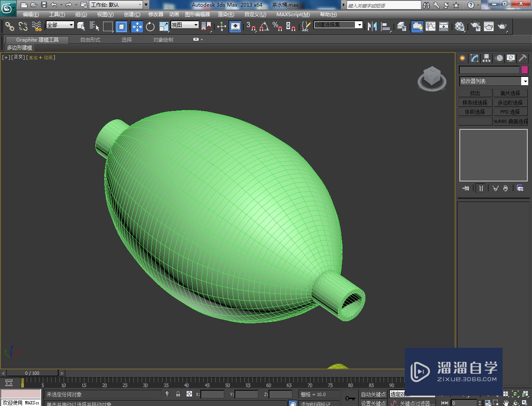Viewport: 532px width, 406px height.
Task: Open the 创建(C) menu
Action: click(132, 14)
